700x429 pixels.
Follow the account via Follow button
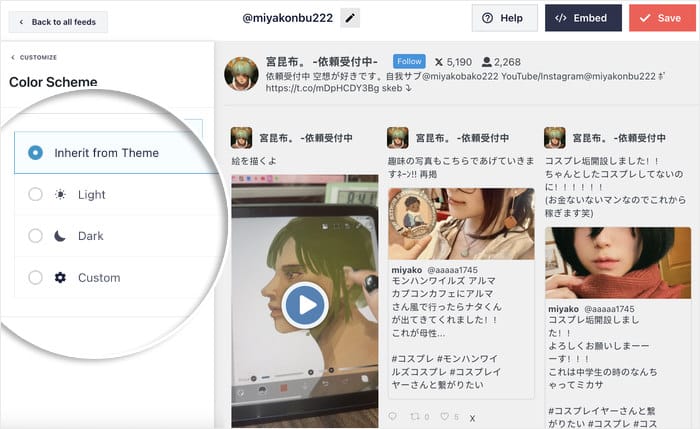point(409,61)
